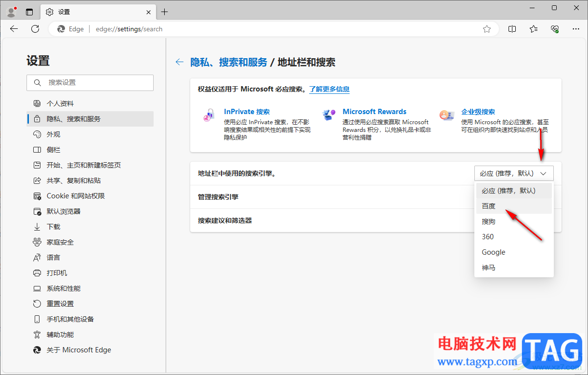Open the tab actions menu icon
The image size is (588, 375).
tap(29, 12)
